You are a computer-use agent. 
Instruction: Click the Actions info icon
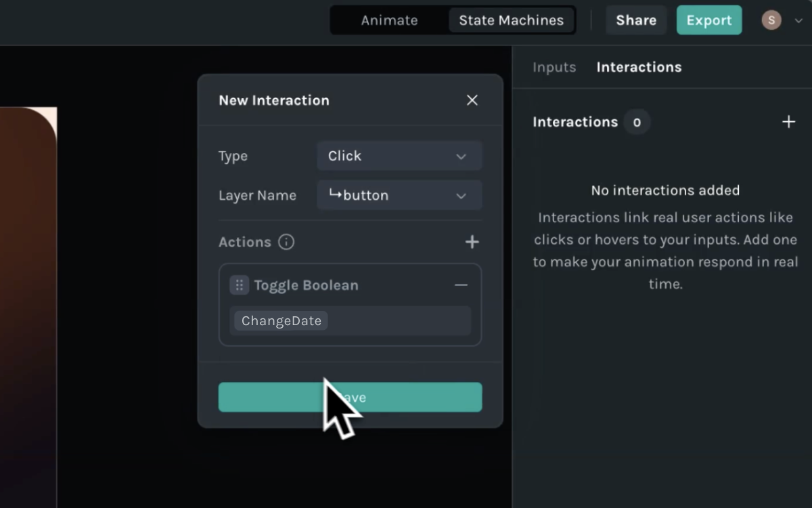286,242
